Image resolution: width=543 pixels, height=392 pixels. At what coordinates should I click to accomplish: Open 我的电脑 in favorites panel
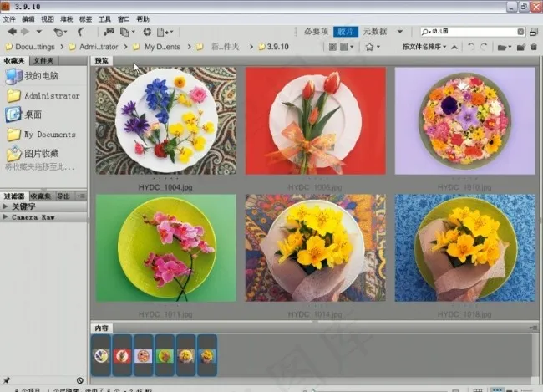tap(32, 77)
